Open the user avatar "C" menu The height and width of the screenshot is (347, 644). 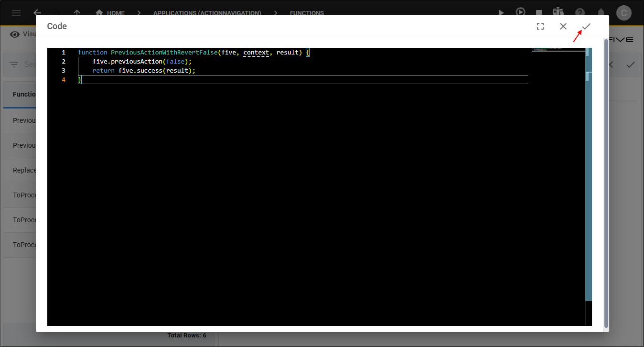(x=623, y=13)
